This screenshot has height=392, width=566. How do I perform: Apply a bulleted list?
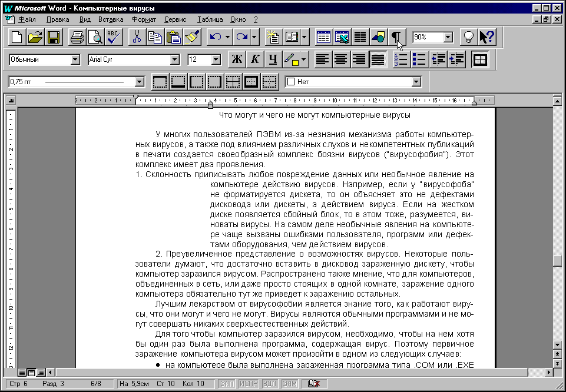(x=420, y=59)
